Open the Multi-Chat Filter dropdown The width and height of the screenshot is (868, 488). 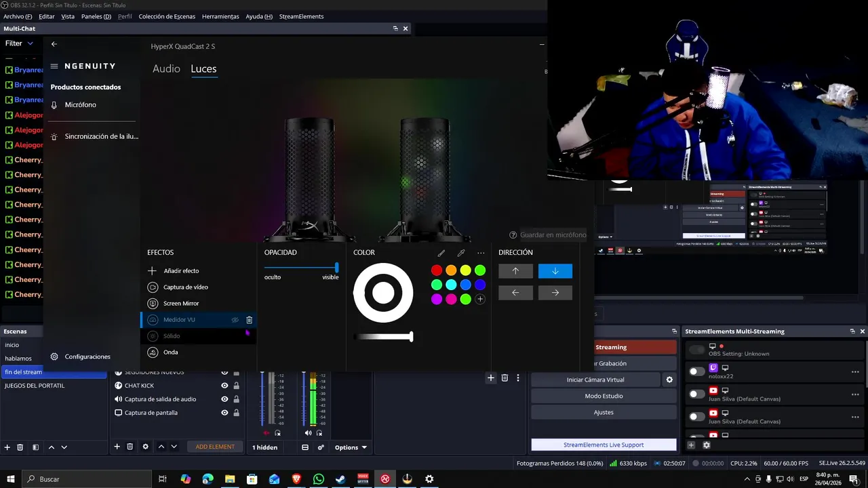coord(19,43)
